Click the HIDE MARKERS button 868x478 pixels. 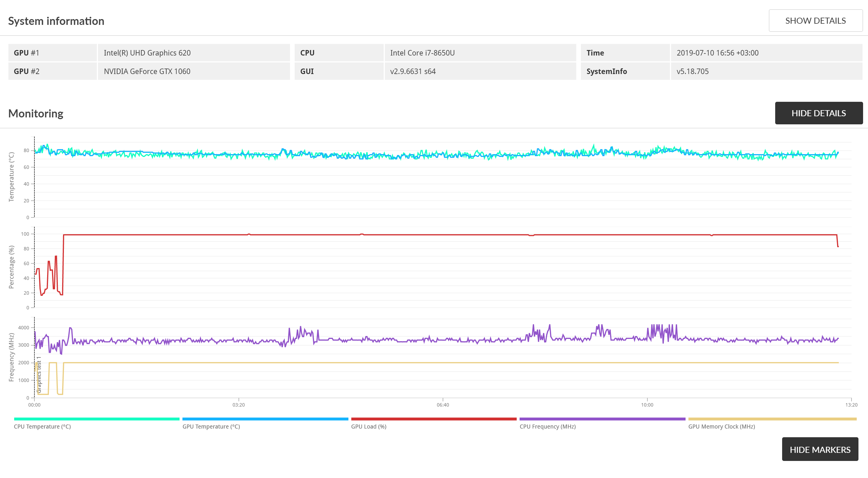(820, 449)
